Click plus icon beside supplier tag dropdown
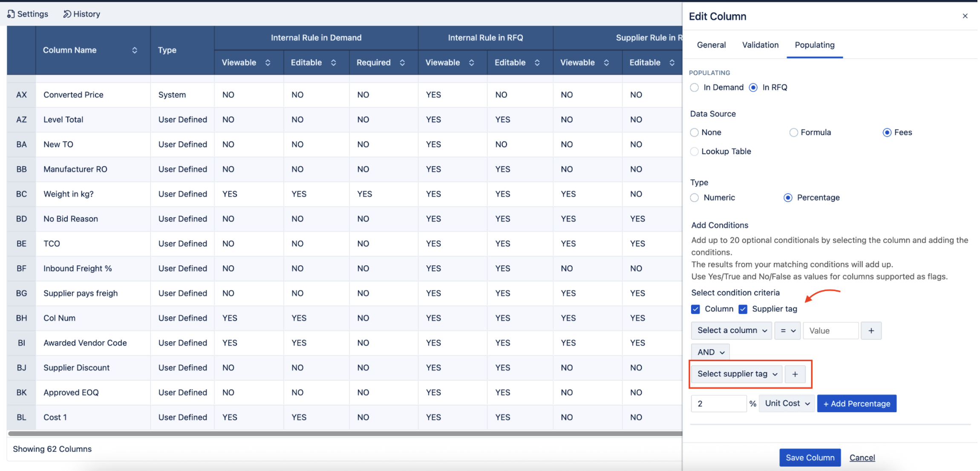Image resolution: width=980 pixels, height=471 pixels. pos(795,374)
